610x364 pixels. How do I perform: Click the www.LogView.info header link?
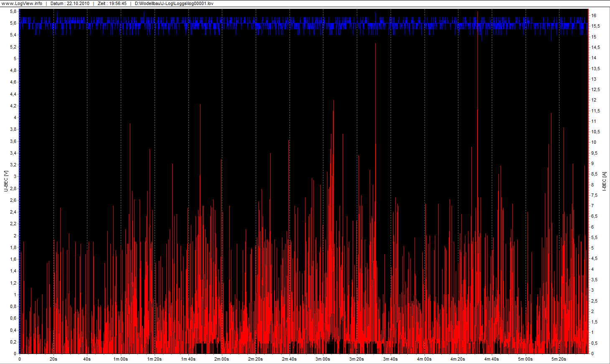click(22, 3)
